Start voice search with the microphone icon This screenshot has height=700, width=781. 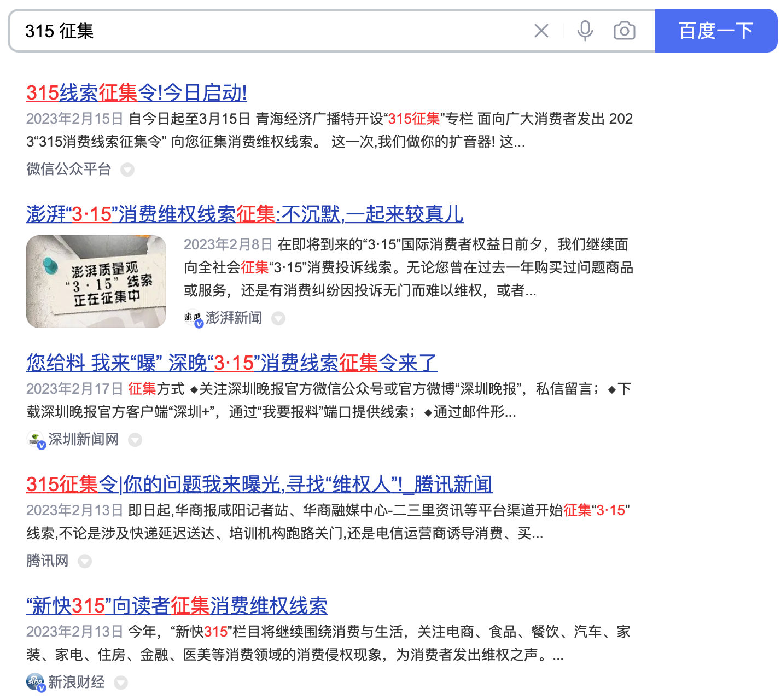click(585, 31)
